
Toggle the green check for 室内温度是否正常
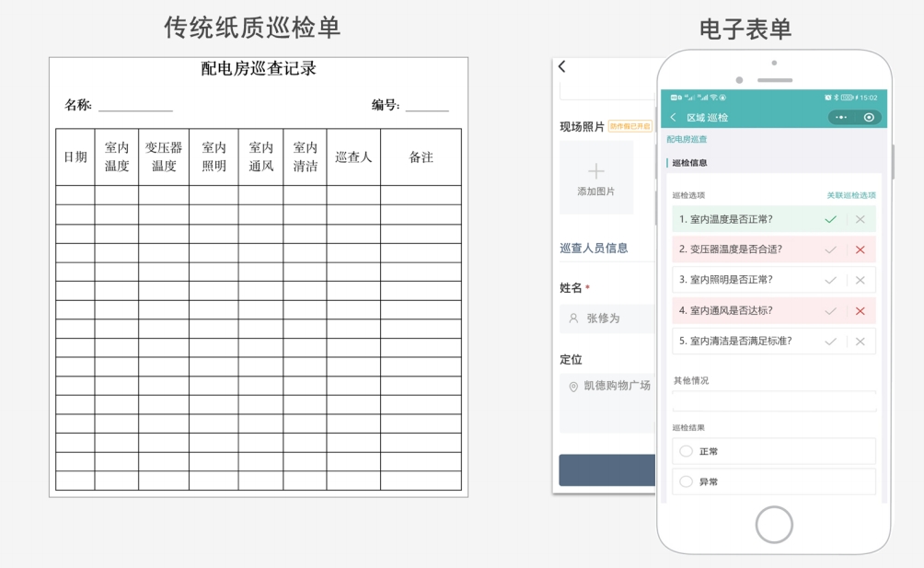[x=830, y=219]
